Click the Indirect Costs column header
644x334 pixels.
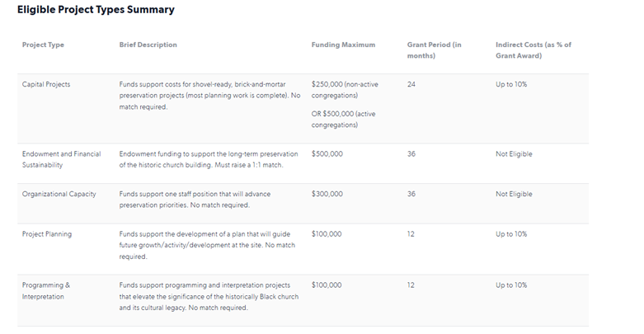534,50
